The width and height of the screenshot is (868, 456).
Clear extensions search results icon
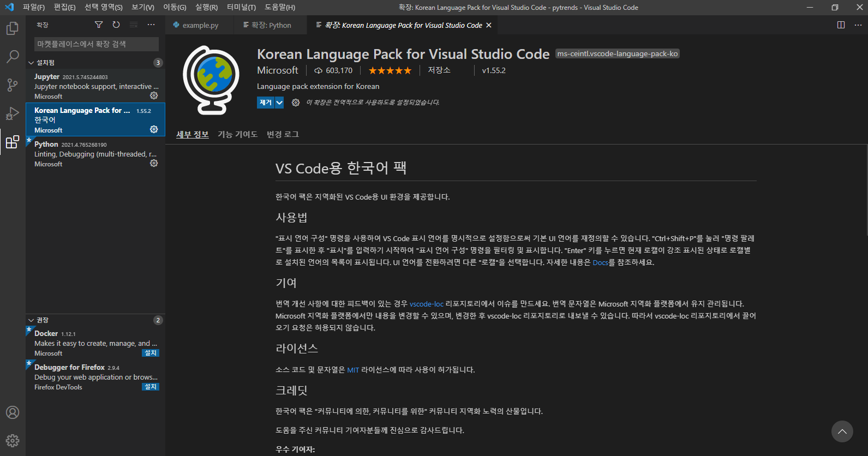click(134, 25)
